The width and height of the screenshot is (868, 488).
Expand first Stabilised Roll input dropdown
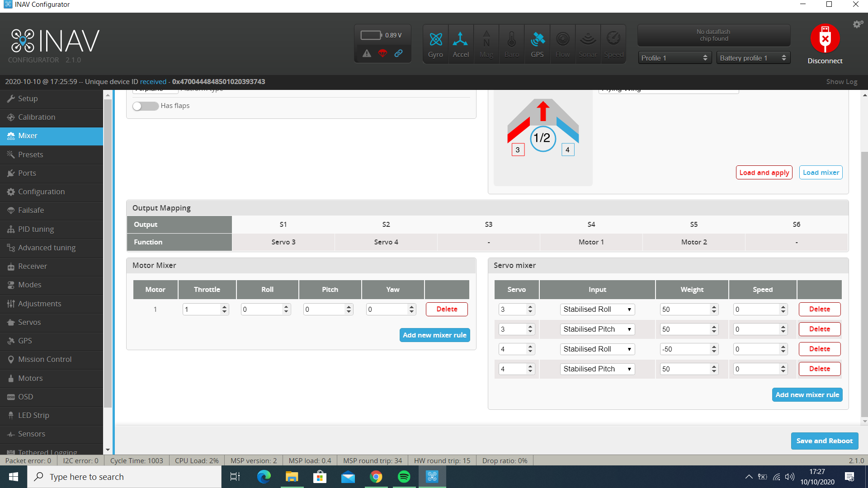597,310
